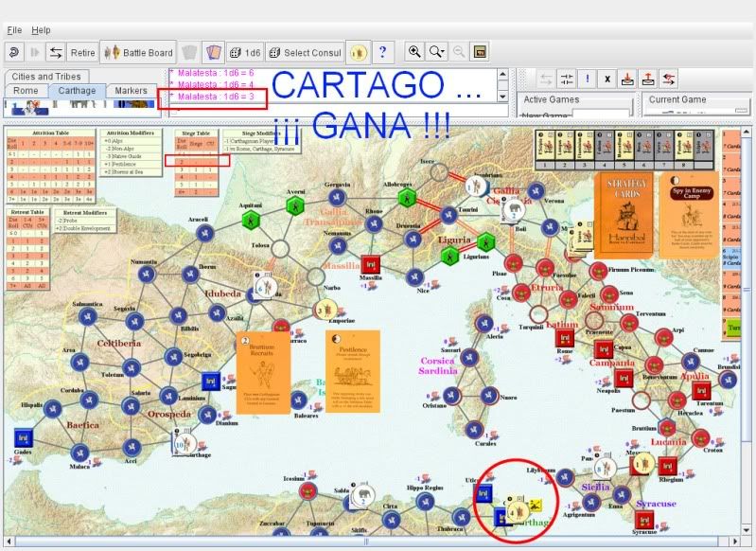Open the Battle Board window

[138, 53]
